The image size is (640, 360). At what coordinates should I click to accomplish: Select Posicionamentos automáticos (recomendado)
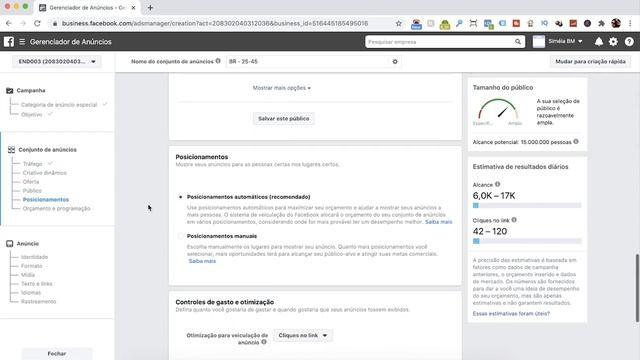181,197
